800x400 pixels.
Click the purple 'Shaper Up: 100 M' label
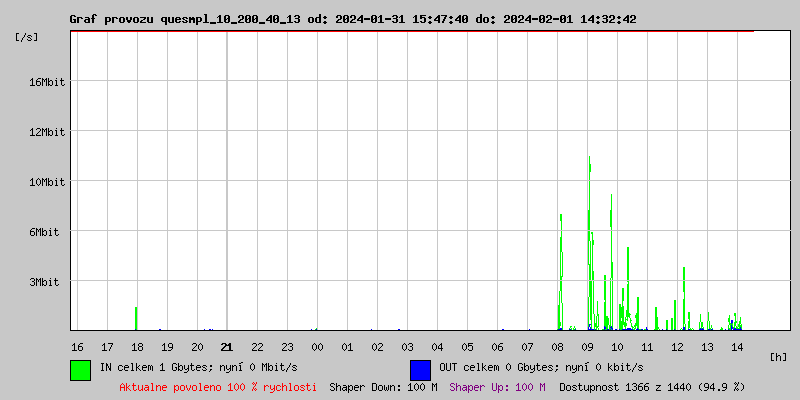coord(497,386)
